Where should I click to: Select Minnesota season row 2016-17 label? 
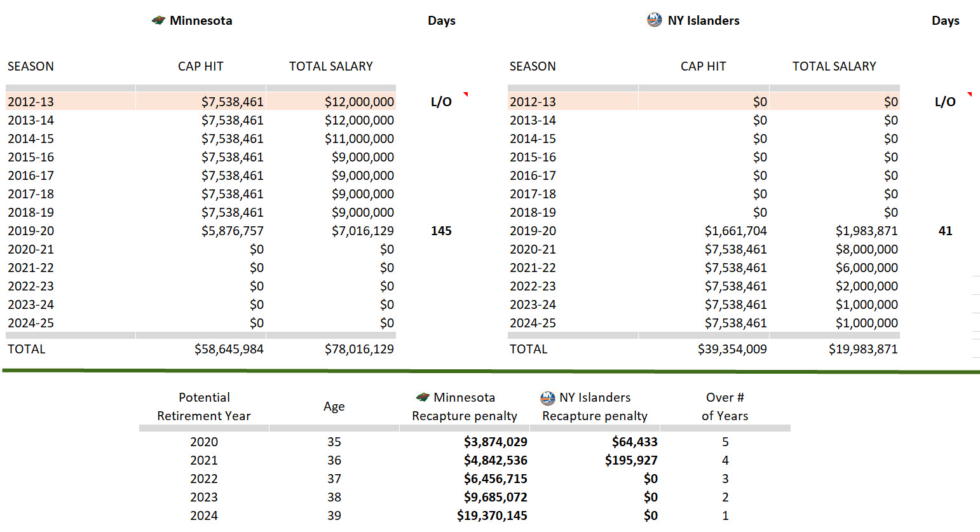tap(31, 175)
